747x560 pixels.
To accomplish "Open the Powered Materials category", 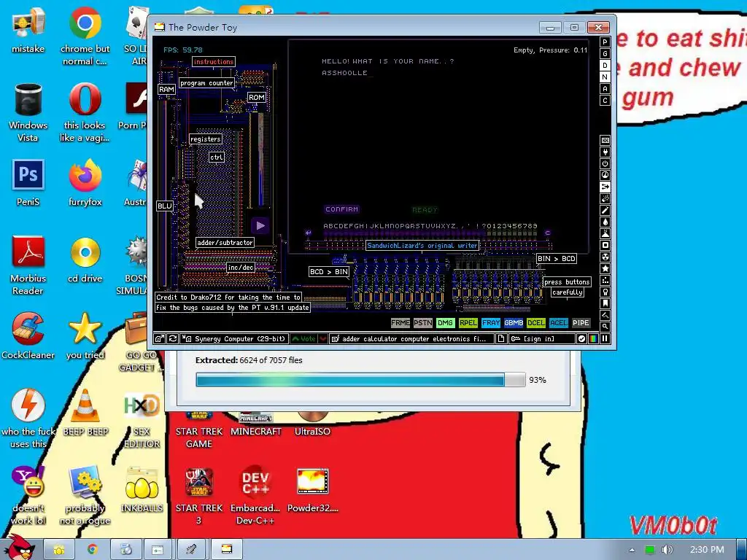I will [605, 164].
